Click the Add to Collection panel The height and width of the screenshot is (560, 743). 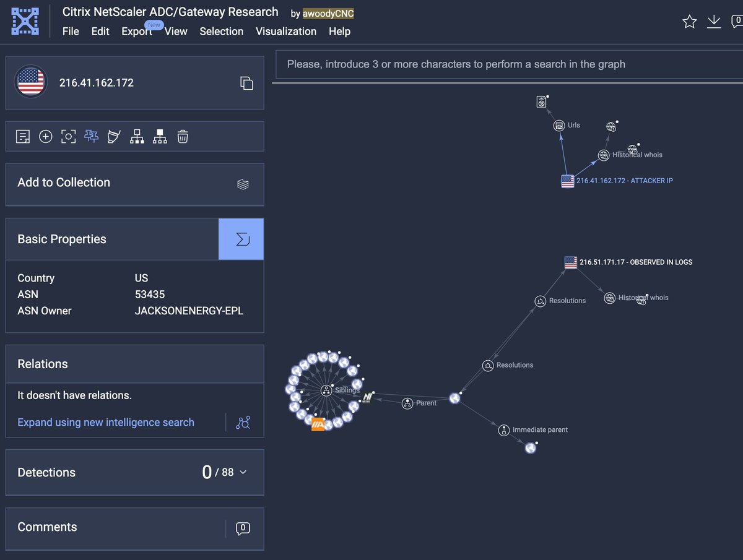pos(134,184)
